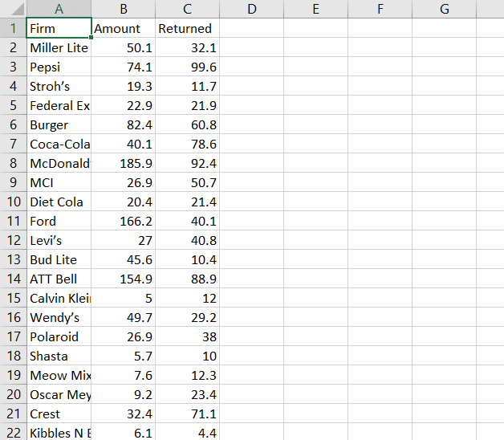Select row 22 header
Image resolution: width=504 pixels, height=440 pixels.
point(13,433)
